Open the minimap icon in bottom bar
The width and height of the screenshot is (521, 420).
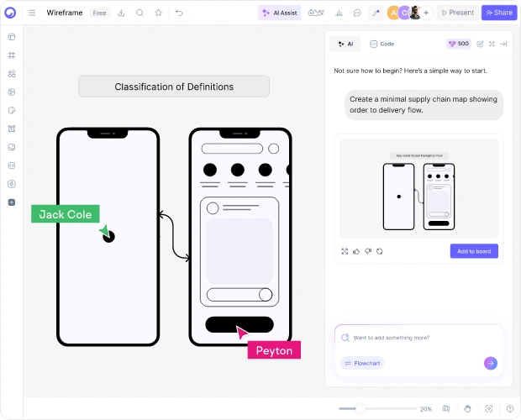click(x=446, y=408)
